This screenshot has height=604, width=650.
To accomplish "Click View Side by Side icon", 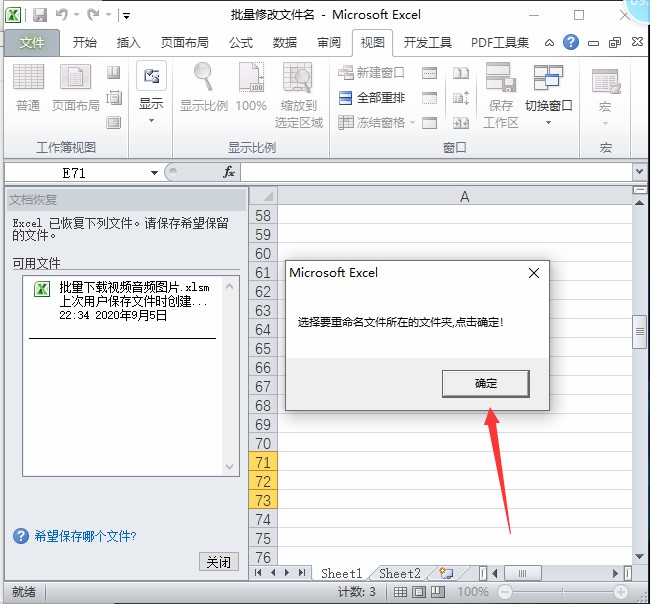I will pos(461,73).
